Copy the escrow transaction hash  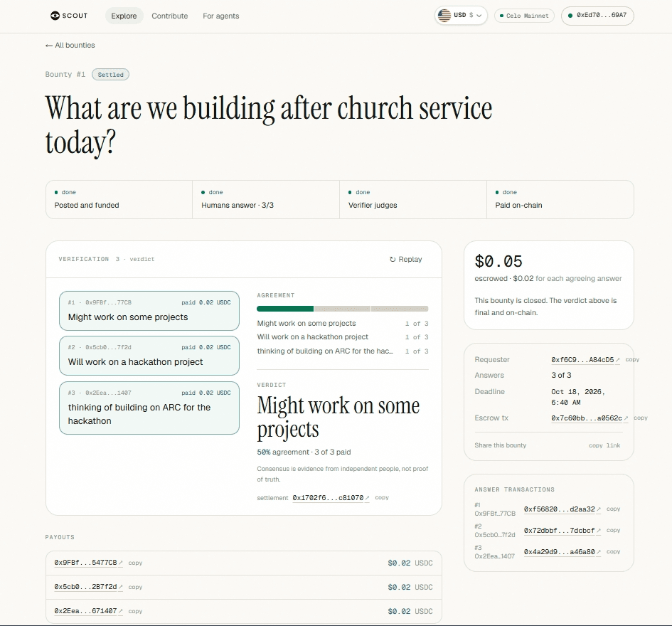point(640,418)
